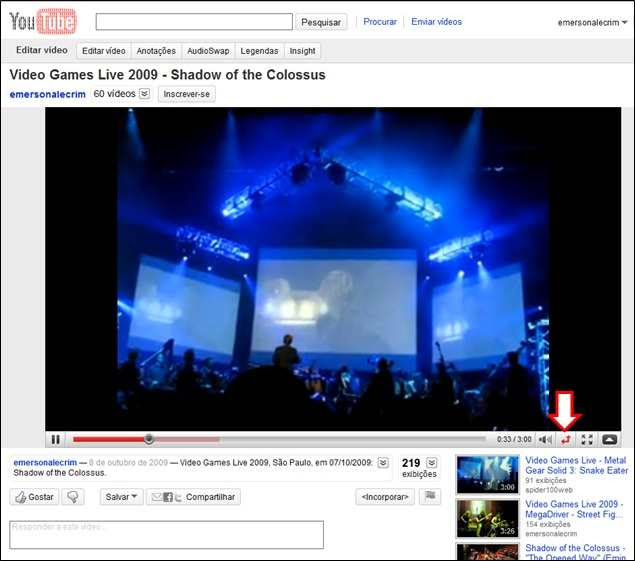Click the dislike thumbs-down icon
Image resolution: width=635 pixels, height=561 pixels.
coord(73,497)
